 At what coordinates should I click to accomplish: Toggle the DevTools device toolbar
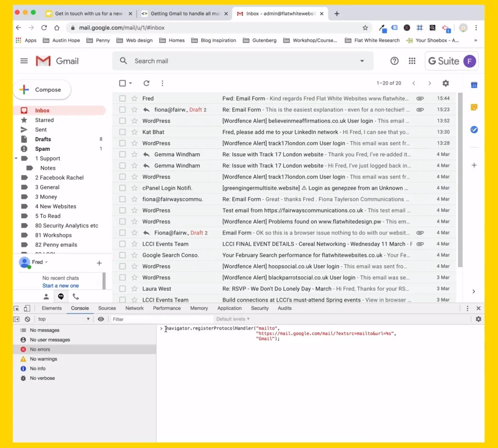point(27,308)
